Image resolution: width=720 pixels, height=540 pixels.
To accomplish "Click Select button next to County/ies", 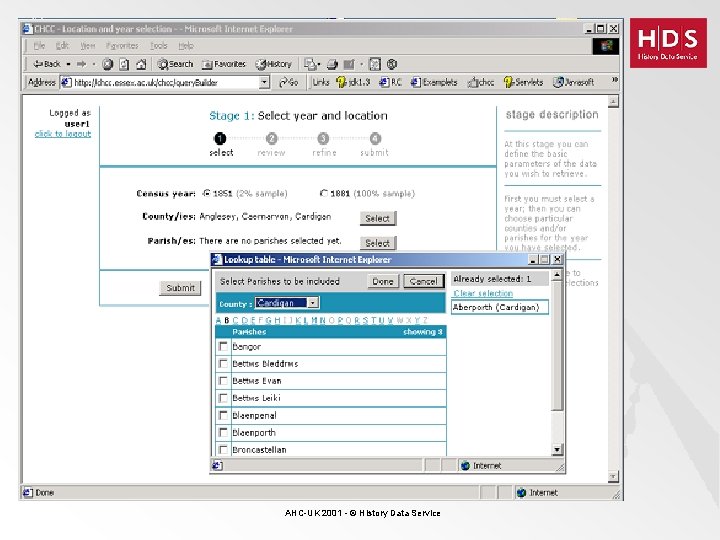I will (x=377, y=219).
